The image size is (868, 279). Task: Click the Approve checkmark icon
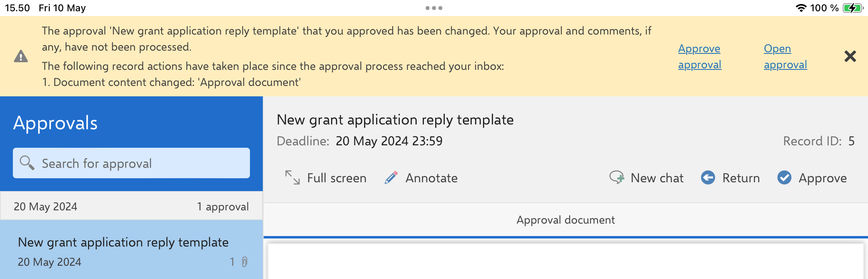click(784, 177)
